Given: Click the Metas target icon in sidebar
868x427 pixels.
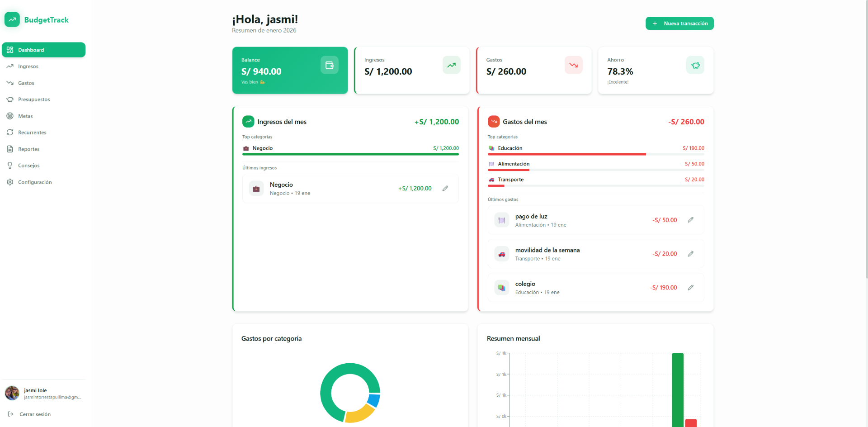Looking at the screenshot, I should tap(10, 116).
